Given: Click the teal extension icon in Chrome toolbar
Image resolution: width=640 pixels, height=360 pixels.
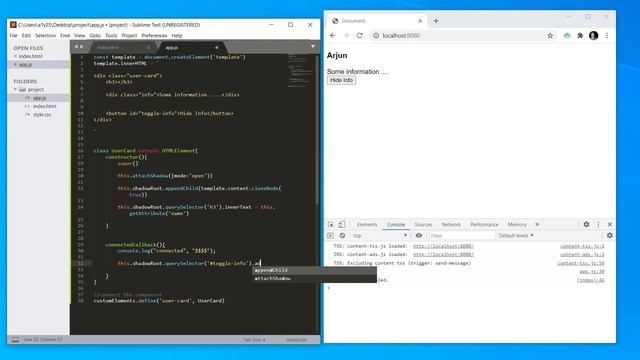Looking at the screenshot, I should coord(567,36).
